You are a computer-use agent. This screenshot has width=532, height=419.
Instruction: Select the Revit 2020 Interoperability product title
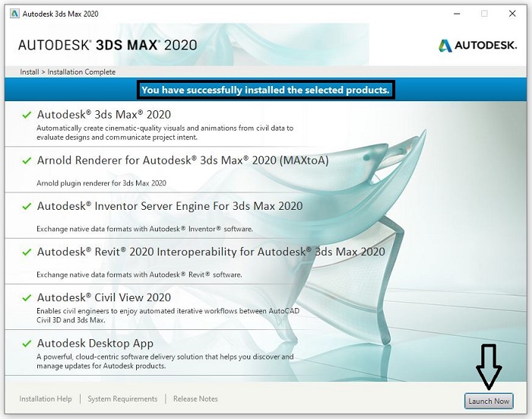click(x=211, y=252)
